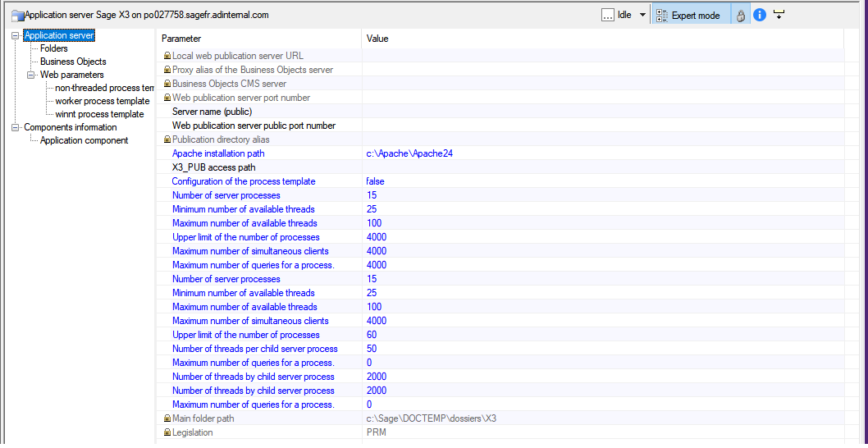Collapse the Components information node
Viewport: 868px width, 448px height.
click(16, 127)
